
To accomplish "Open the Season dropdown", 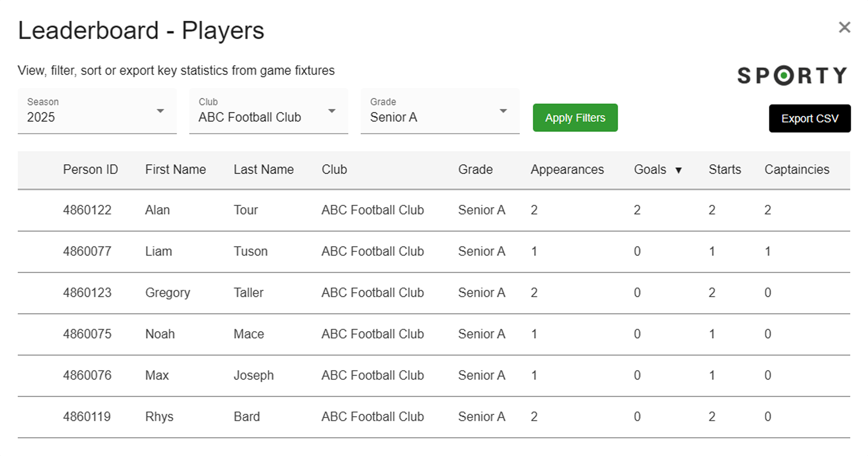I will (x=97, y=111).
